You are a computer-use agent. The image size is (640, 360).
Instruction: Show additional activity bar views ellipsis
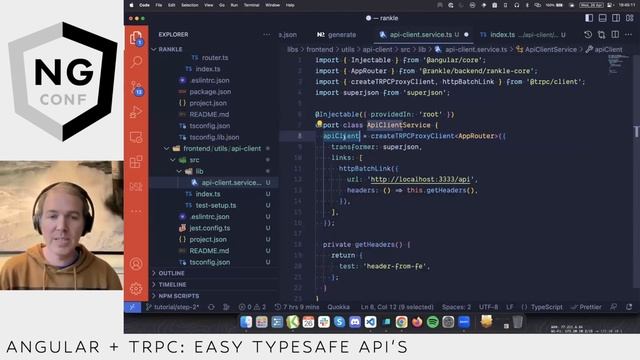[136, 211]
